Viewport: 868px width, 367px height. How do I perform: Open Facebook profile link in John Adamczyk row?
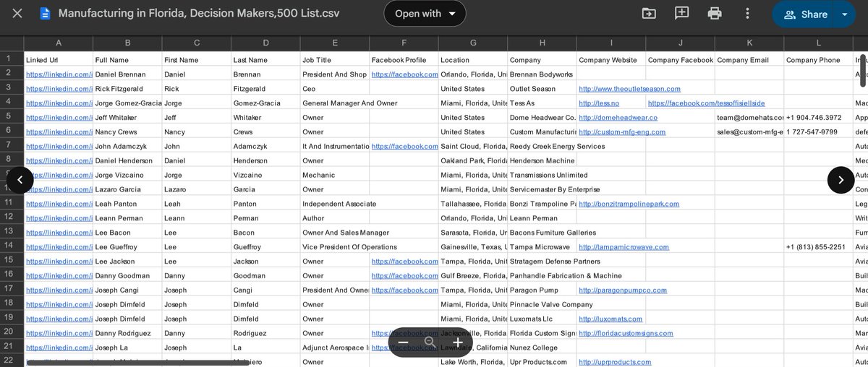(x=404, y=147)
